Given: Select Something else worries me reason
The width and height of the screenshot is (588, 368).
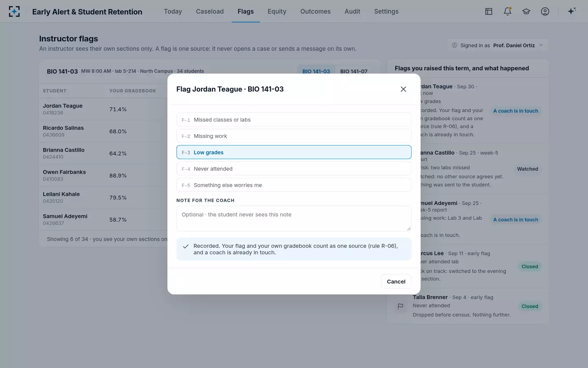Looking at the screenshot, I should click(294, 185).
